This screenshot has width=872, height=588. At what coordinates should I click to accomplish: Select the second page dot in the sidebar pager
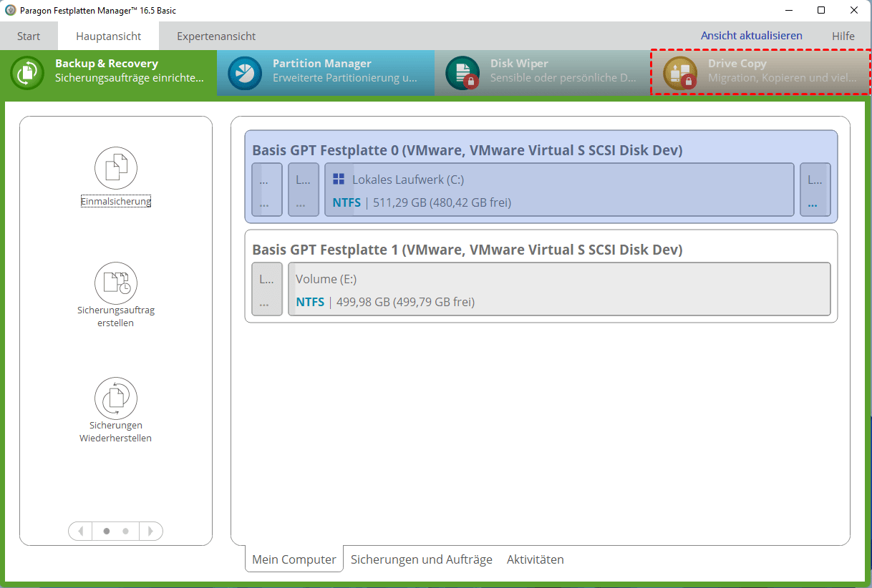[126, 531]
